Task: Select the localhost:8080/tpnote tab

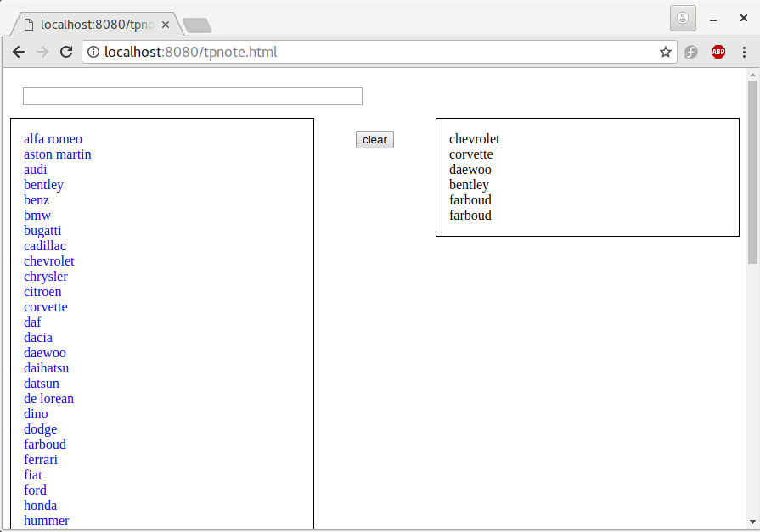Action: click(x=97, y=25)
